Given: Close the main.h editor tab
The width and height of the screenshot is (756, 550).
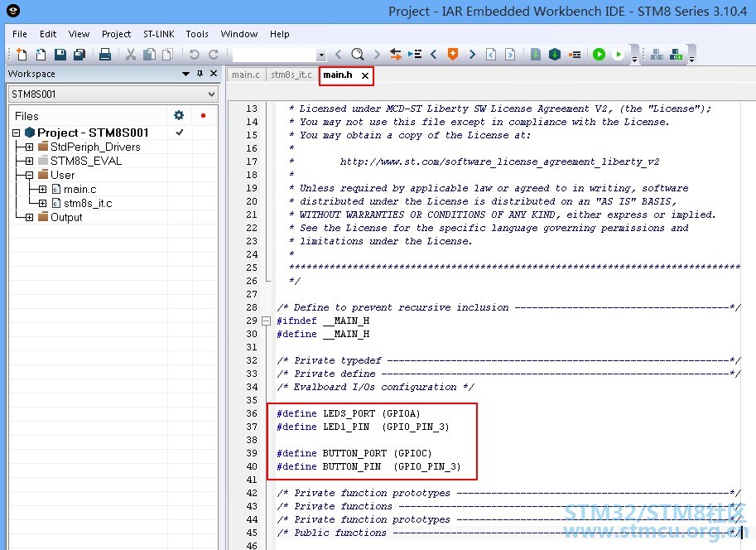Looking at the screenshot, I should 365,75.
